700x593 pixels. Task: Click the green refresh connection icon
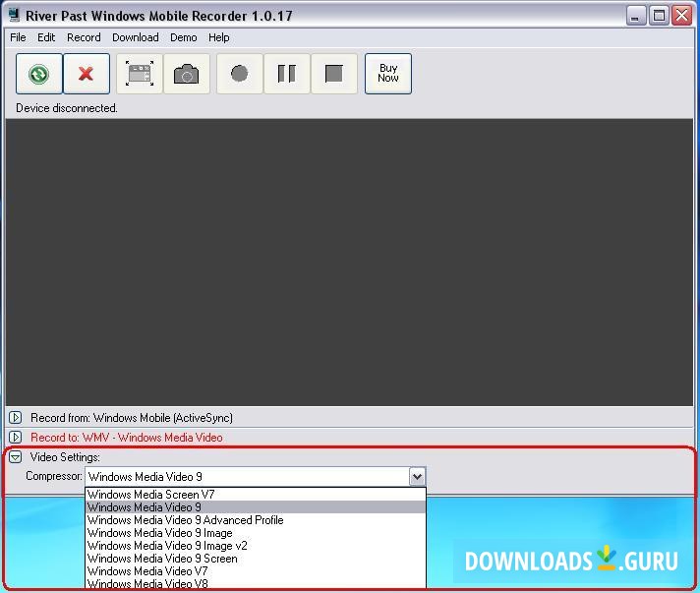[x=39, y=74]
